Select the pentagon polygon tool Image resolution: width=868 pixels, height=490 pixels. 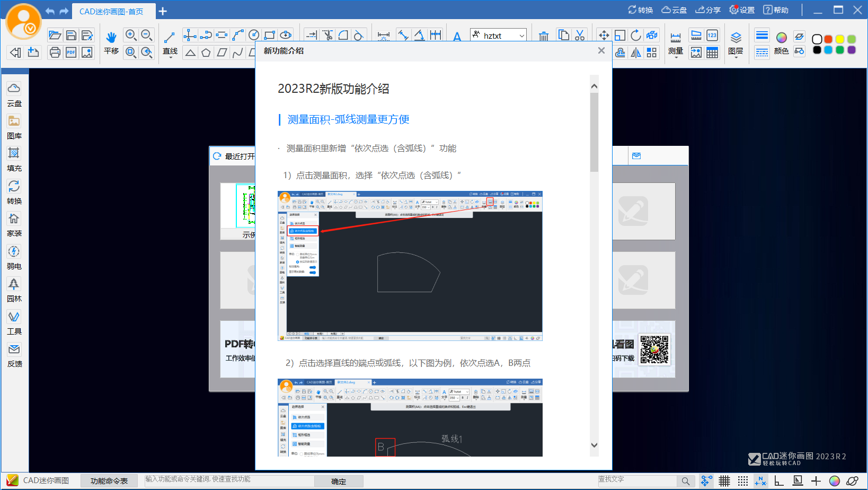(206, 52)
